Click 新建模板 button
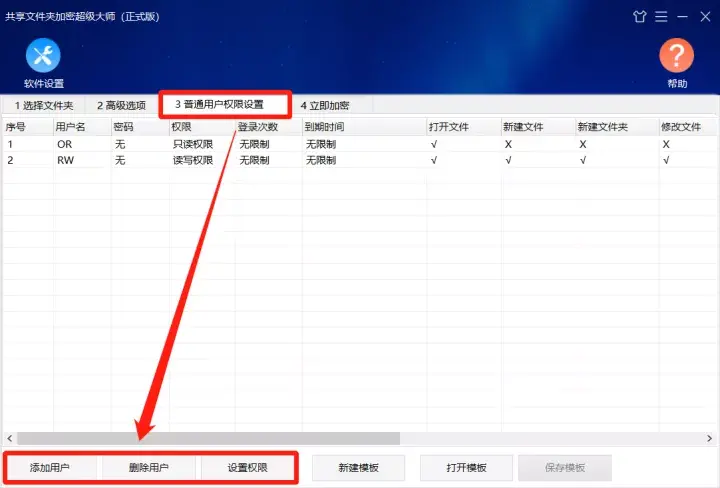The width and height of the screenshot is (720, 488). 359,468
